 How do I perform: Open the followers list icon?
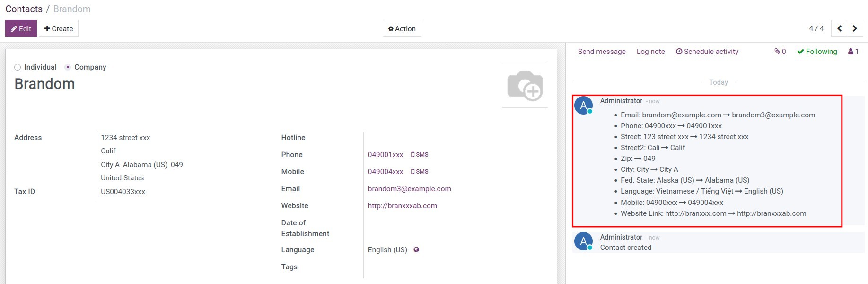click(853, 52)
